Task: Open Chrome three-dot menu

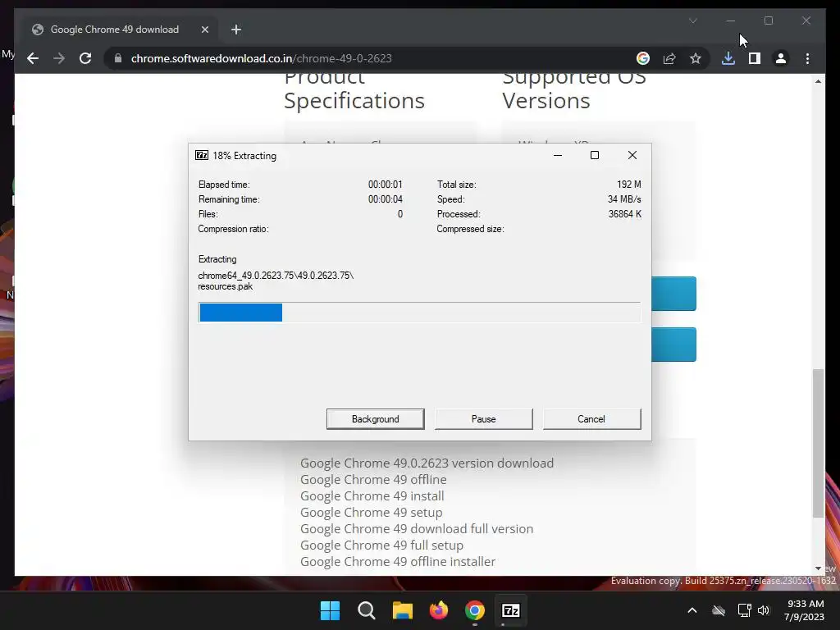Action: (807, 58)
